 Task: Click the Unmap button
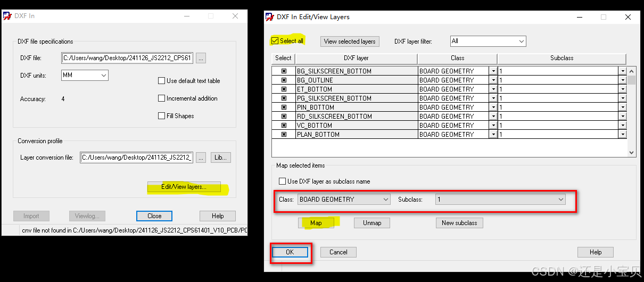click(372, 223)
